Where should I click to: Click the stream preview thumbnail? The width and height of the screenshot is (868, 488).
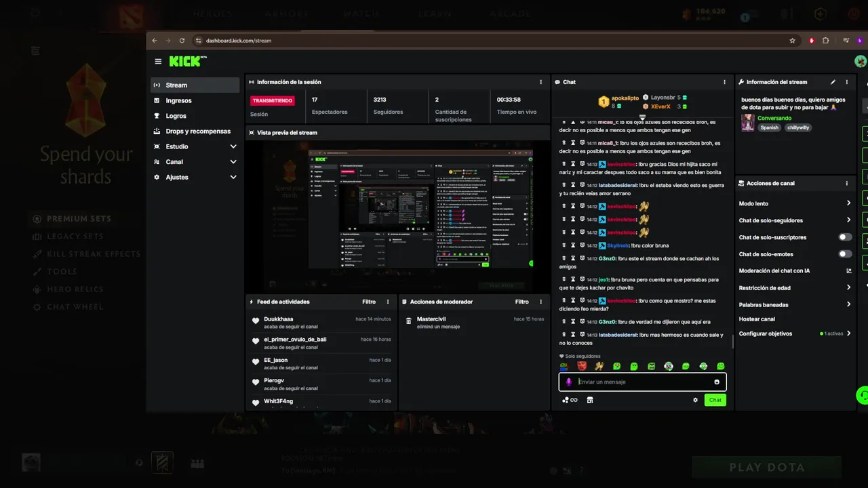(x=397, y=216)
